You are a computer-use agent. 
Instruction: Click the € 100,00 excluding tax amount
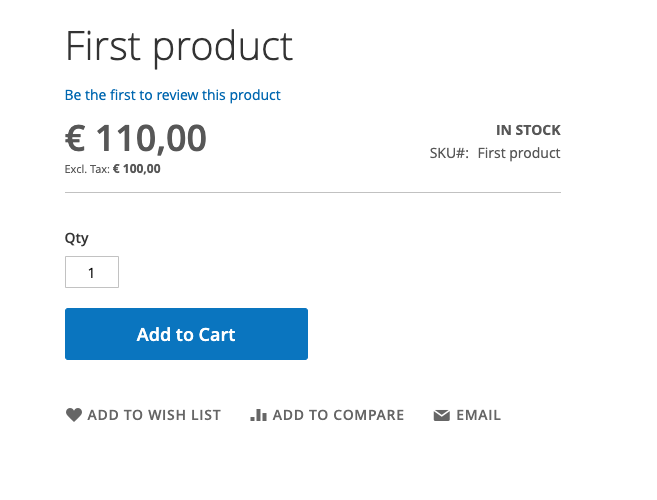tap(137, 169)
